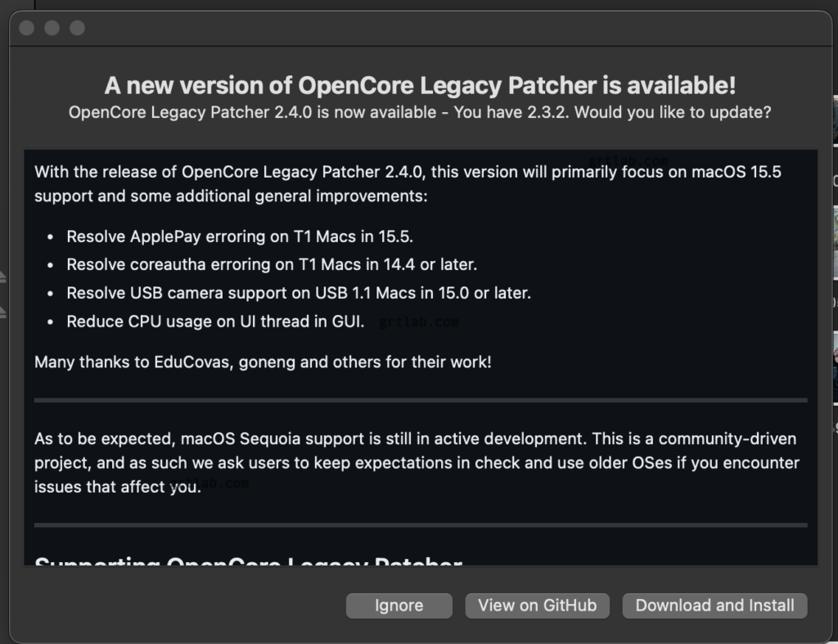Viewport: 838px width, 644px height.
Task: Click the partially visible Supporting OpenCore heading
Action: click(249, 560)
